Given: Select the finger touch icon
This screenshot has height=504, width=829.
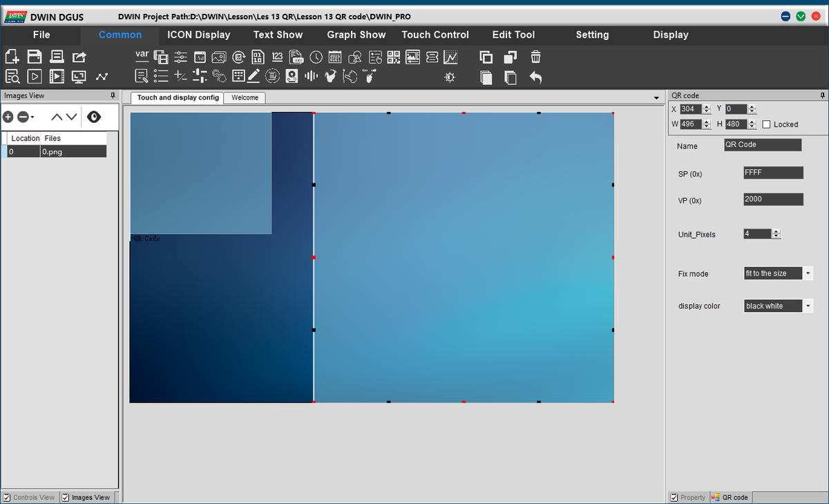Looking at the screenshot, I should [219, 76].
